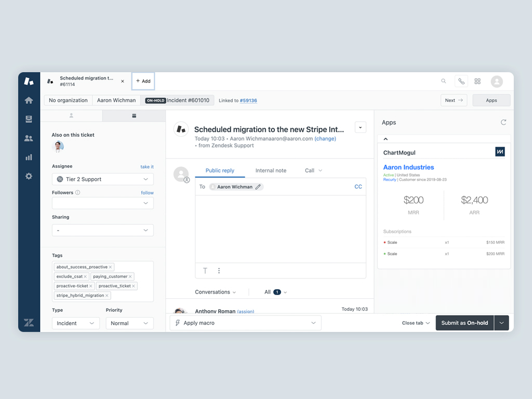Open linked ticket #59136
Image resolution: width=532 pixels, height=399 pixels.
[248, 100]
